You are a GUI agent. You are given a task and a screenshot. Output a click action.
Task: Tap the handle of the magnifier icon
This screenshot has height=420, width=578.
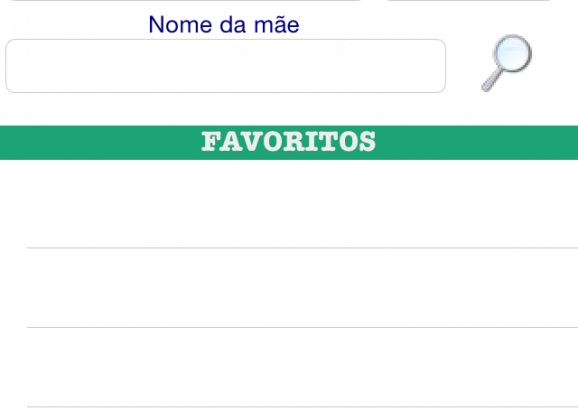pyautogui.click(x=492, y=79)
